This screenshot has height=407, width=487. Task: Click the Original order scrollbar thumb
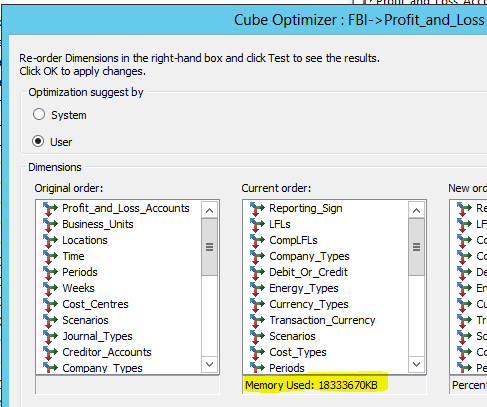tap(209, 247)
